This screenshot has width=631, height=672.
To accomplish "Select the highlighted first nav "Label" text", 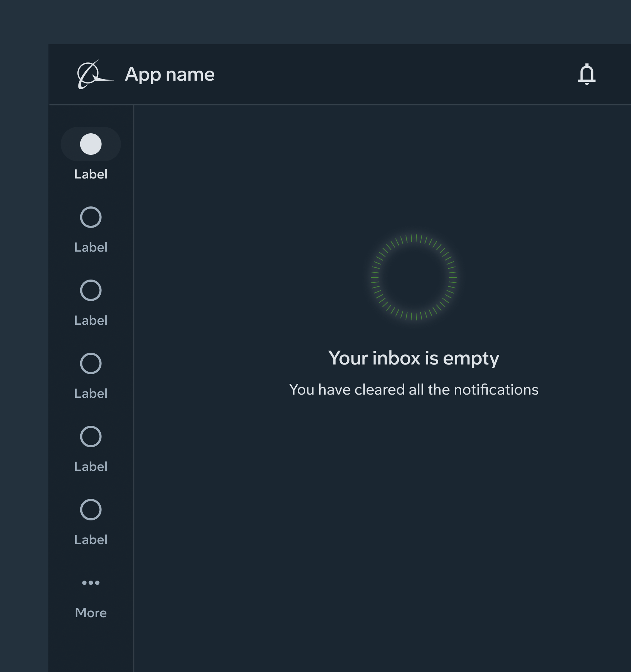I will pyautogui.click(x=91, y=174).
